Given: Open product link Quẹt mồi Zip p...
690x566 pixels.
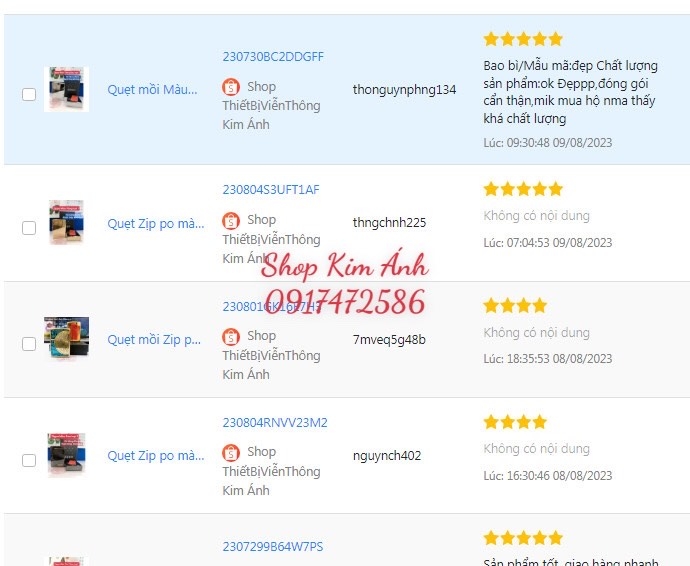Looking at the screenshot, I should [154, 340].
